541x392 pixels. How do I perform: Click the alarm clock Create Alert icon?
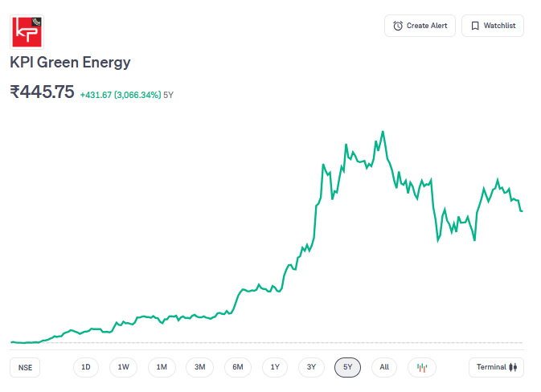[398, 26]
